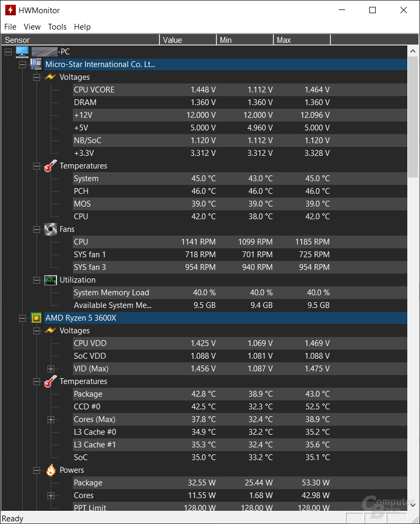Collapse the Fans group
The width and height of the screenshot is (420, 524).
37,230
